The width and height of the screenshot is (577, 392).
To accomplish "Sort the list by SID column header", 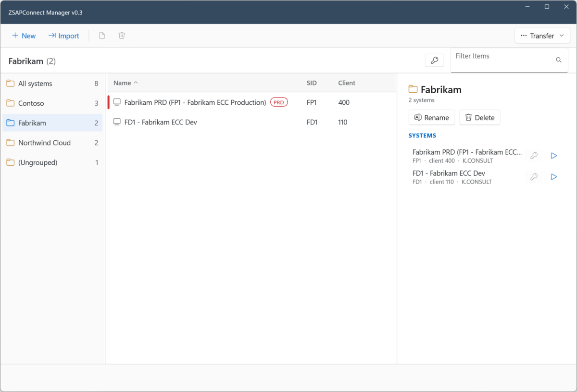I will coord(312,83).
